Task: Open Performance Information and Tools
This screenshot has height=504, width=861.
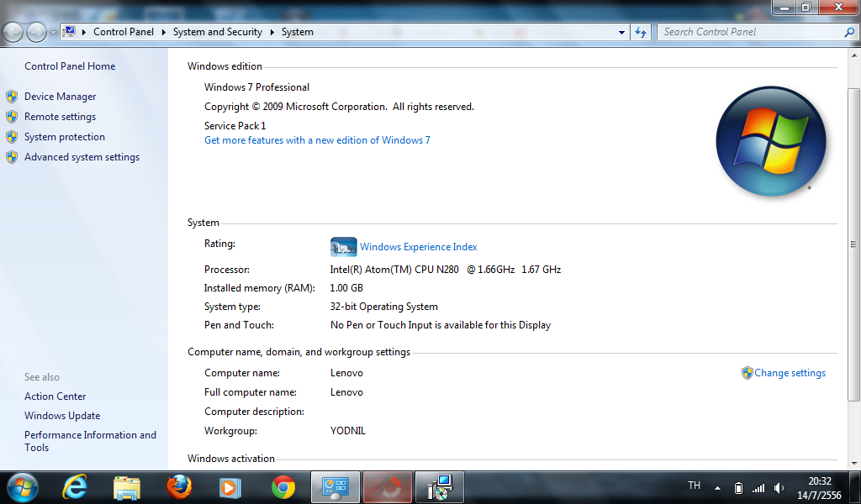Action: point(90,441)
